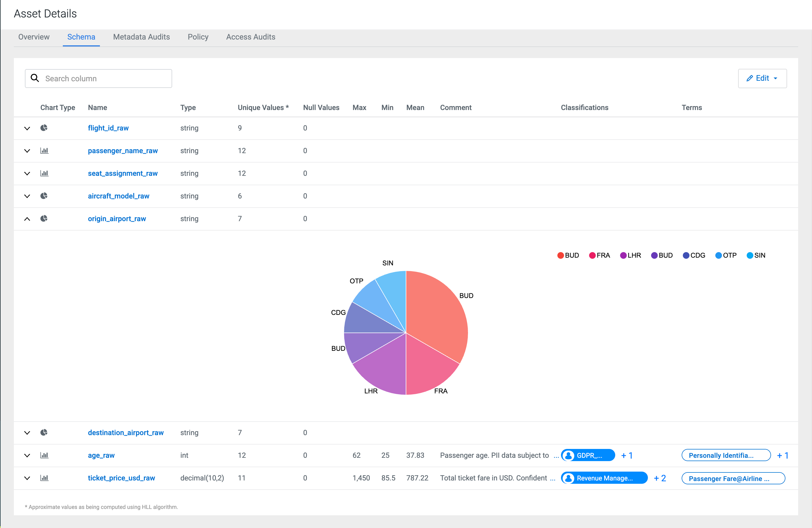The width and height of the screenshot is (812, 528).
Task: Click pie chart icon for flight_id_raw
Action: pyautogui.click(x=44, y=128)
